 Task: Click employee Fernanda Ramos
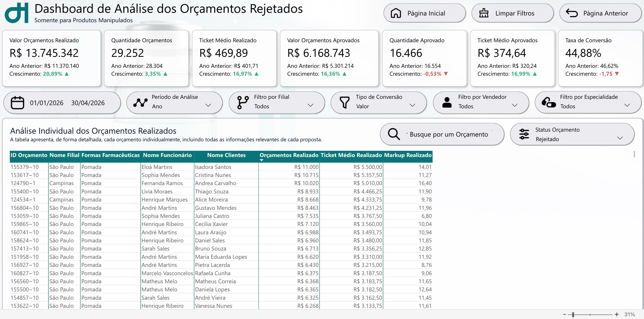162,183
